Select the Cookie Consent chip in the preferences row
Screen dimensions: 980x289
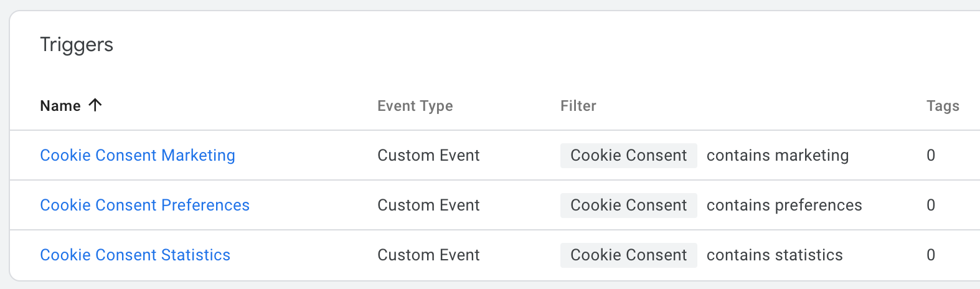pos(629,205)
